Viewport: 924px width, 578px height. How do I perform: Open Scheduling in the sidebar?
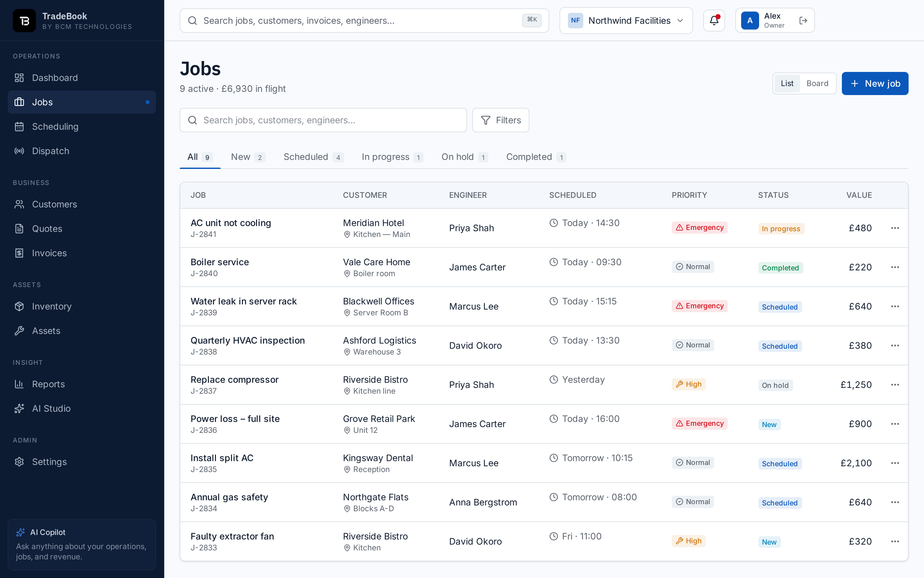click(x=82, y=127)
